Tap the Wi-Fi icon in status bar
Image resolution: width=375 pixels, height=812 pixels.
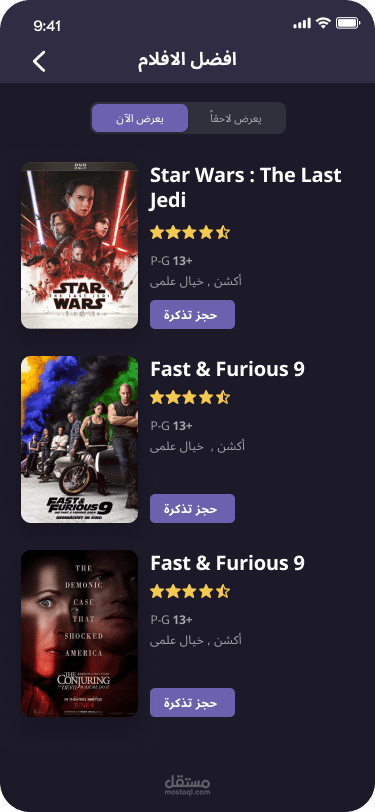(324, 23)
